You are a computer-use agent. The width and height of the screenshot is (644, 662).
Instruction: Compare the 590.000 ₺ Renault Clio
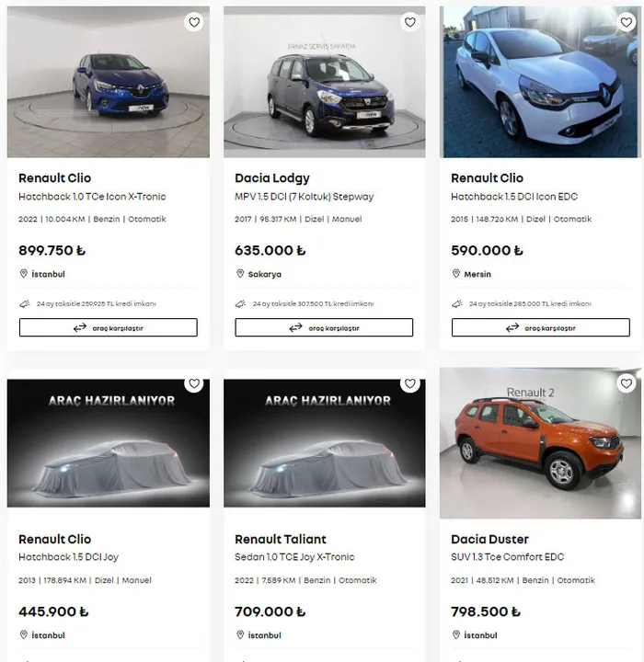[540, 327]
